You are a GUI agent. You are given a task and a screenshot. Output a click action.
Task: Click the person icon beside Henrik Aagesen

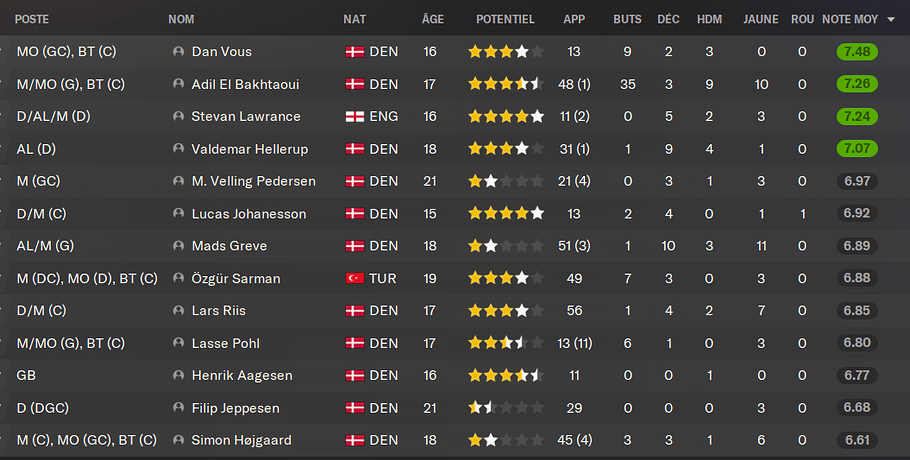click(x=179, y=376)
